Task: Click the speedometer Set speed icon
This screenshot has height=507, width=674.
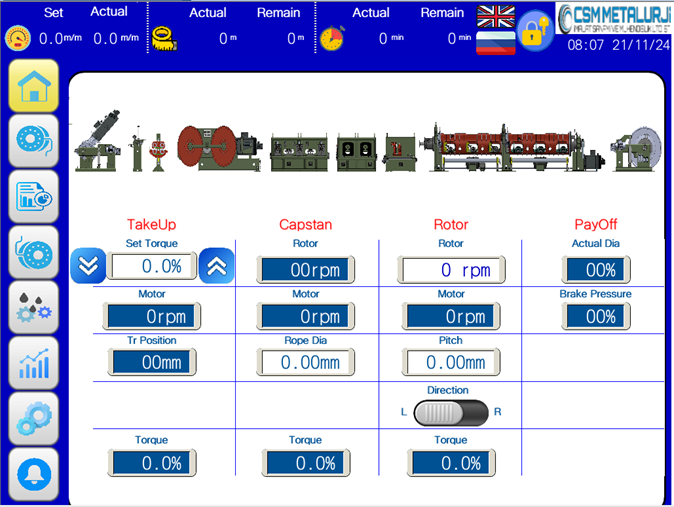Action: click(x=18, y=38)
